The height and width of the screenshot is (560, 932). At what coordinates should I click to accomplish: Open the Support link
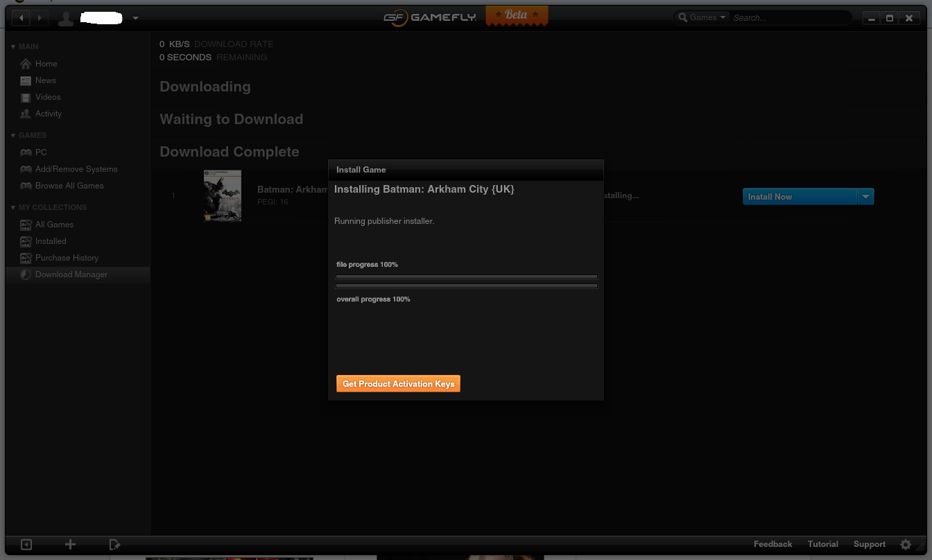[x=870, y=544]
